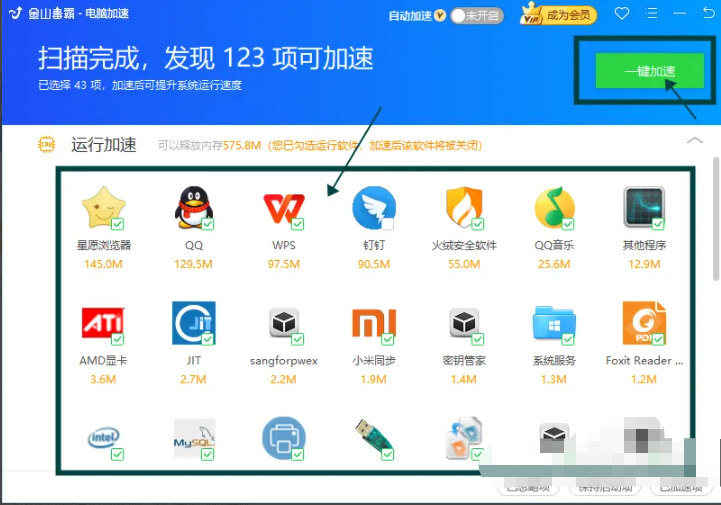Click the heart favorite icon in title bar

[x=622, y=13]
